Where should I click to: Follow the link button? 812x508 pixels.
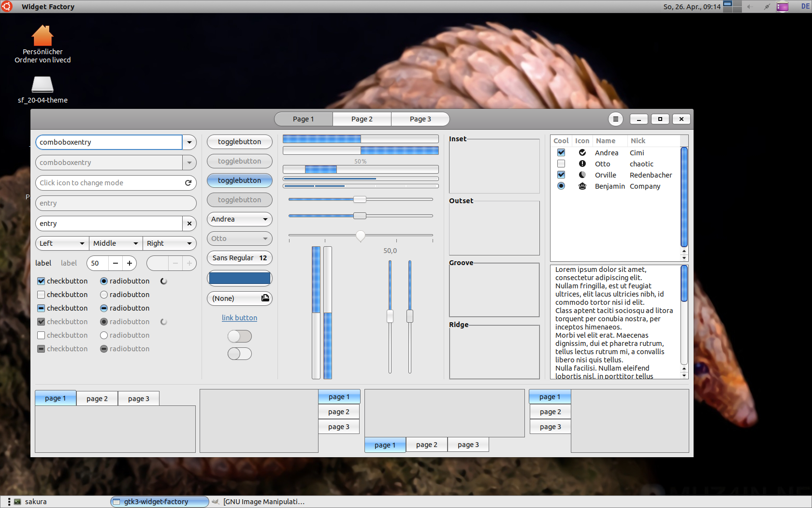tap(239, 318)
